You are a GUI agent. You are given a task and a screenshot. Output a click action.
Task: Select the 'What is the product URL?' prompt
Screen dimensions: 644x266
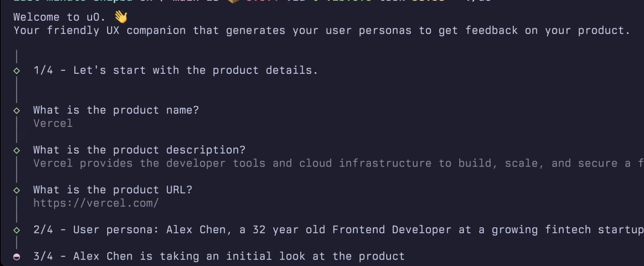[x=113, y=190]
